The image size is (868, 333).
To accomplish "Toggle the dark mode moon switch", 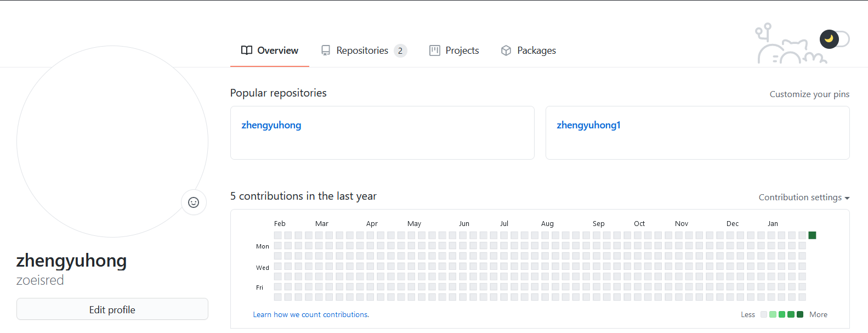I will (x=833, y=39).
